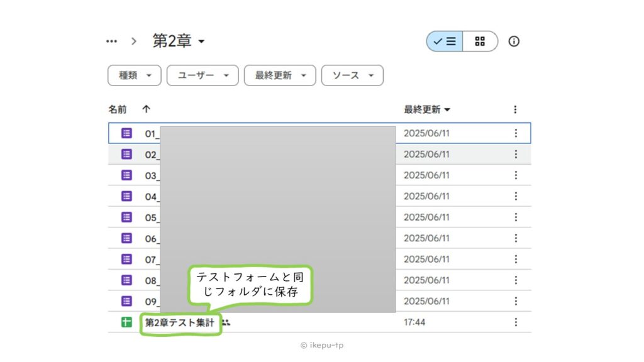Open the 第2章テスト集計 spreadsheet
The width and height of the screenshot is (644, 362).
pos(179,322)
